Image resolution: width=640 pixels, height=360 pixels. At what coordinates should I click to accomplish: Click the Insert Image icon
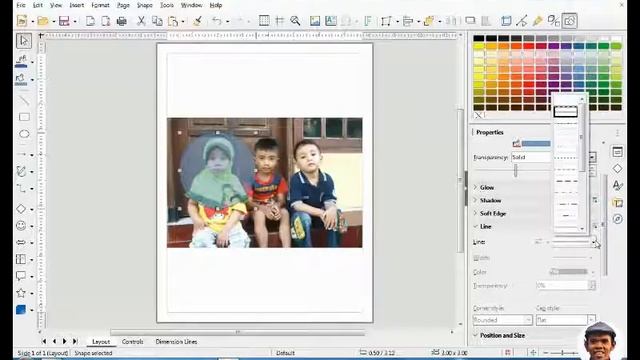pyautogui.click(x=315, y=21)
